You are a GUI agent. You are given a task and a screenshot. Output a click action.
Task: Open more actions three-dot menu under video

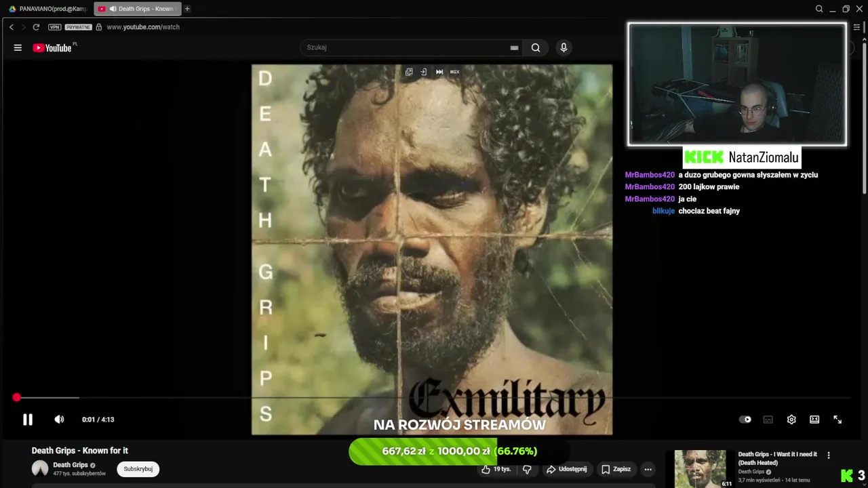point(648,469)
